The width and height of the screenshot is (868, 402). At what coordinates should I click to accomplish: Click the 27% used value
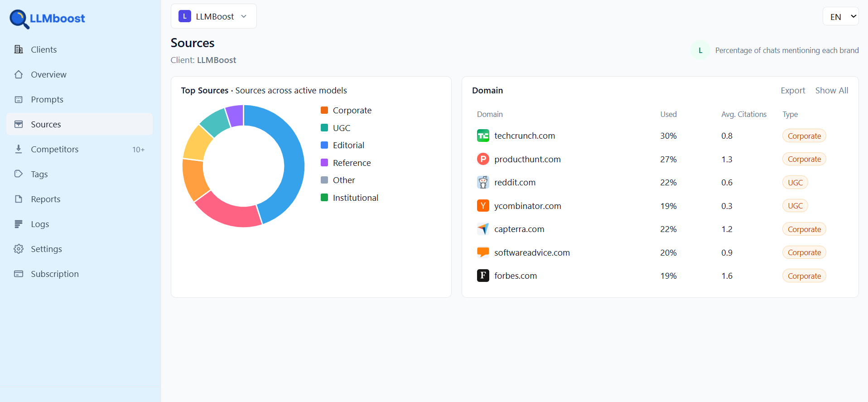pos(668,159)
